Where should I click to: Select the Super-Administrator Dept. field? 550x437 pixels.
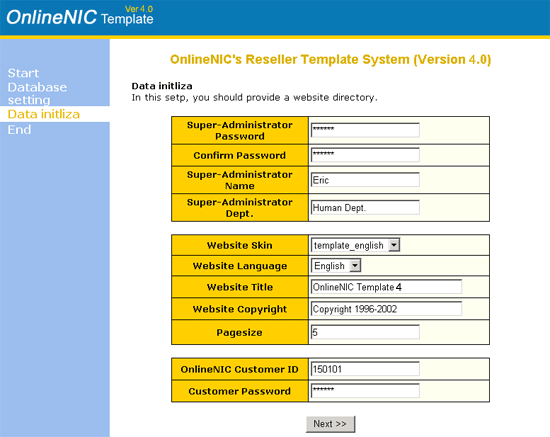click(365, 207)
